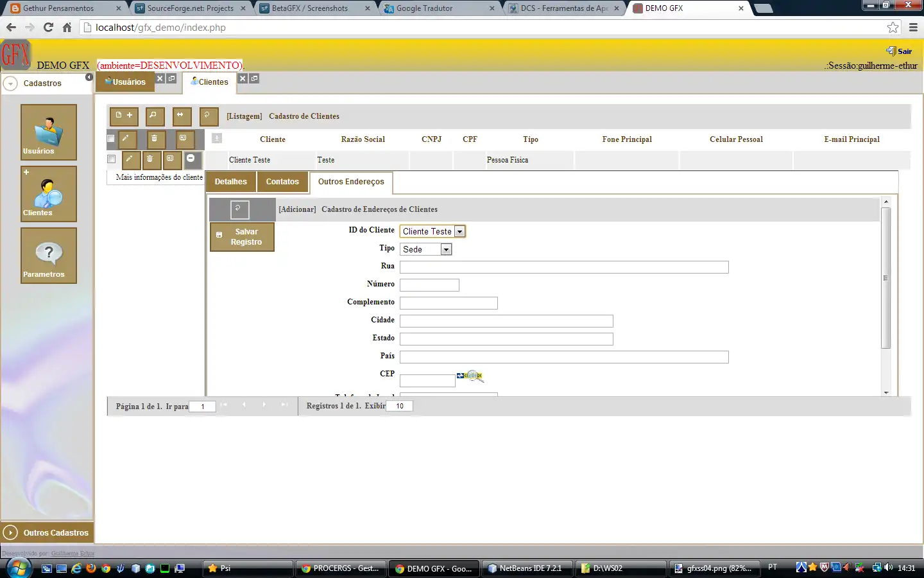924x578 pixels.
Task: Close the Clientes tab
Action: click(243, 78)
